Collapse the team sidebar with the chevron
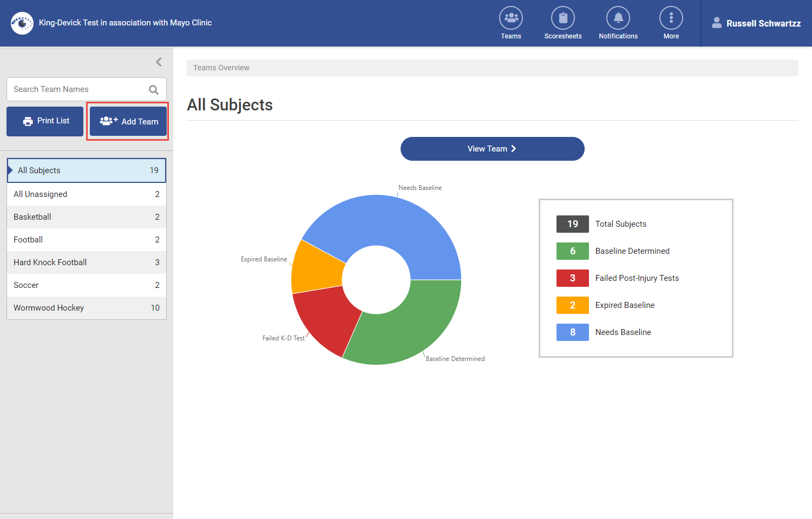 pos(158,62)
